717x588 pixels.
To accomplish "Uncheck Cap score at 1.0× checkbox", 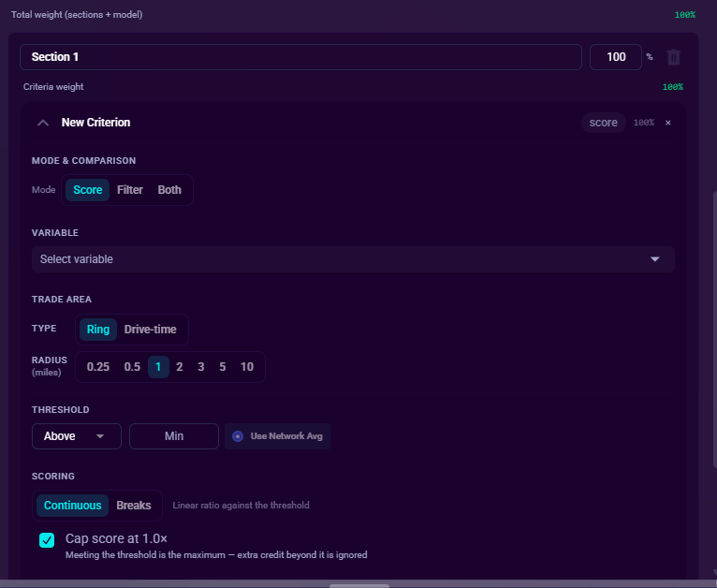I will click(47, 540).
